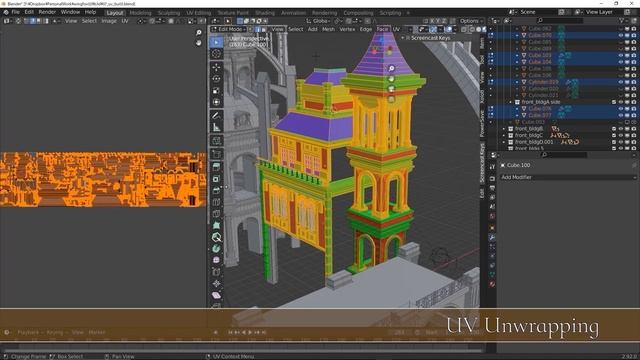Hide Cylinder.019 with its eye icon
This screenshot has width=640, height=360.
tap(621, 82)
